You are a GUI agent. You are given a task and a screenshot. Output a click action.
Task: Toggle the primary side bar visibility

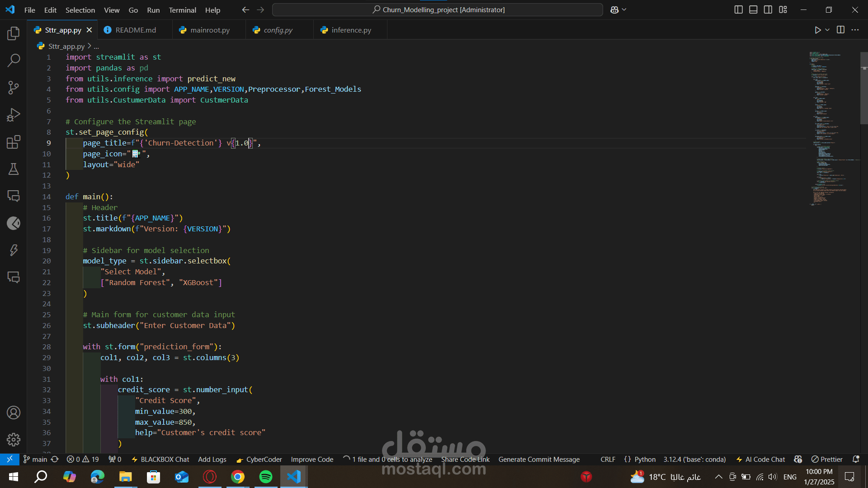coord(739,9)
